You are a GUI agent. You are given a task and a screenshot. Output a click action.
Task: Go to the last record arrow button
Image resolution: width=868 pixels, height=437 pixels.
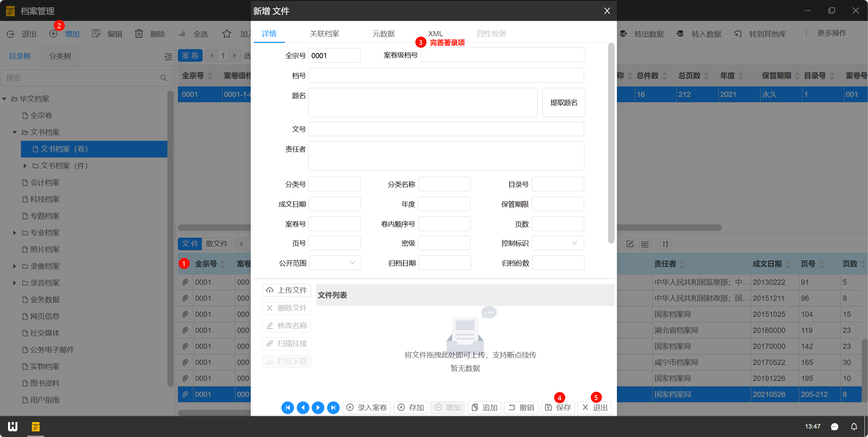[333, 407]
